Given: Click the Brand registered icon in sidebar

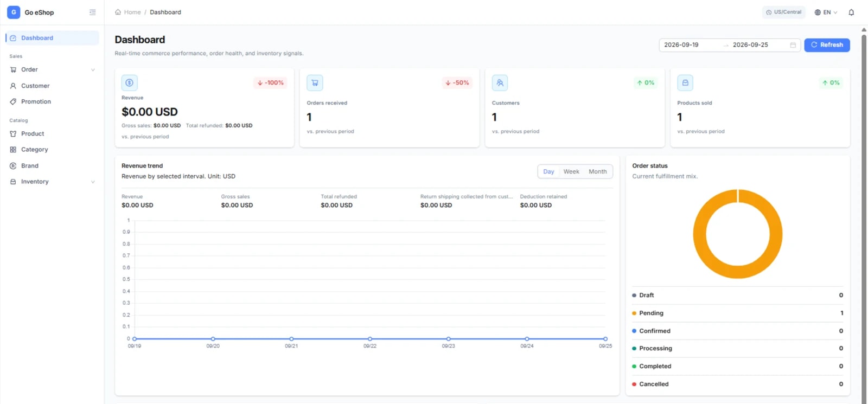Looking at the screenshot, I should [x=13, y=166].
